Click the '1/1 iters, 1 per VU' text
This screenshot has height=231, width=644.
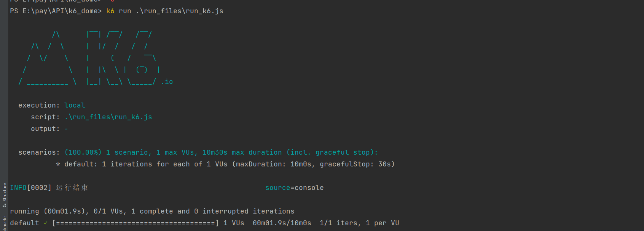(x=359, y=223)
